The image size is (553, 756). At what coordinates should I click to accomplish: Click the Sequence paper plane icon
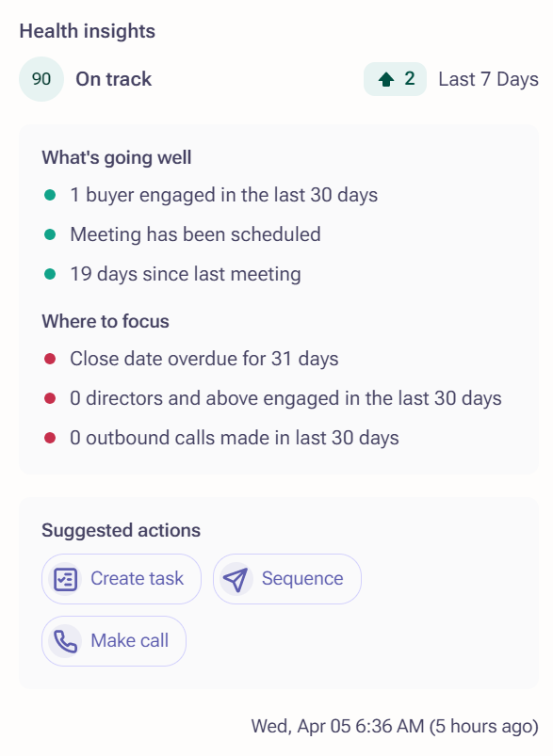pyautogui.click(x=236, y=579)
